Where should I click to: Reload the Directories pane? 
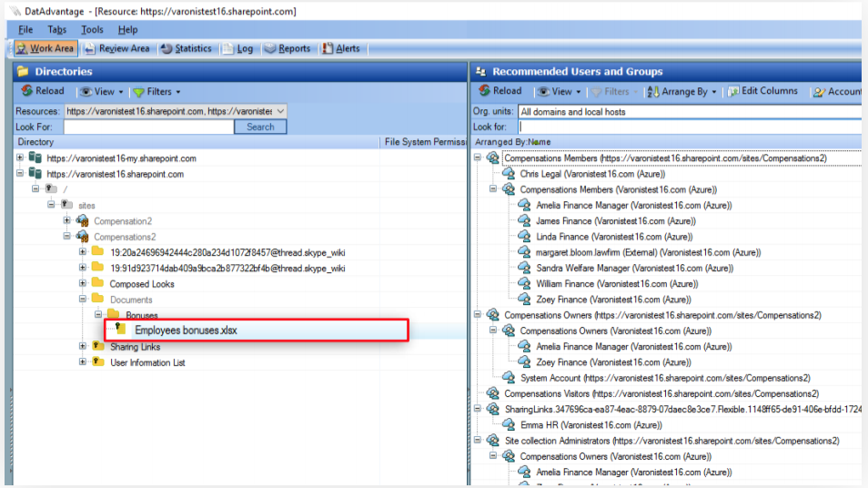[x=43, y=91]
